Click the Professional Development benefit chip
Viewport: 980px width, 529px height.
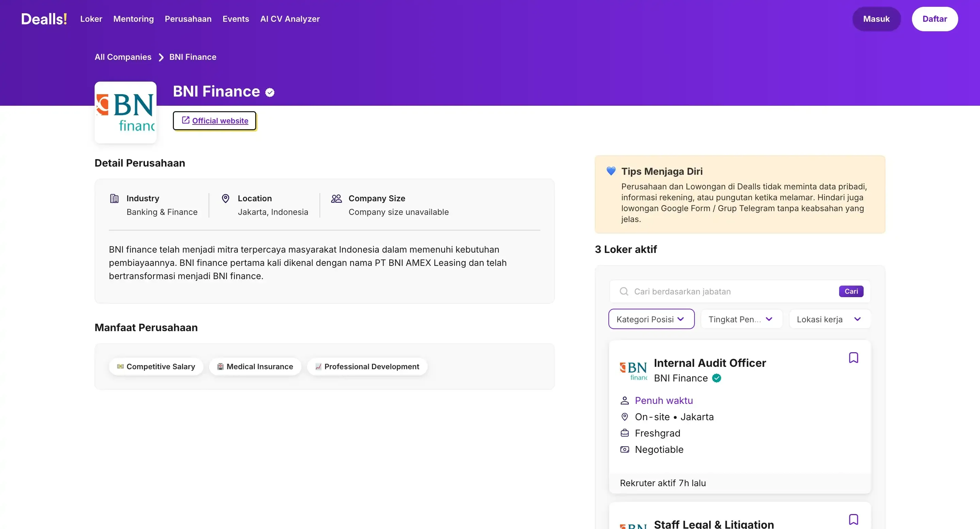click(x=367, y=367)
